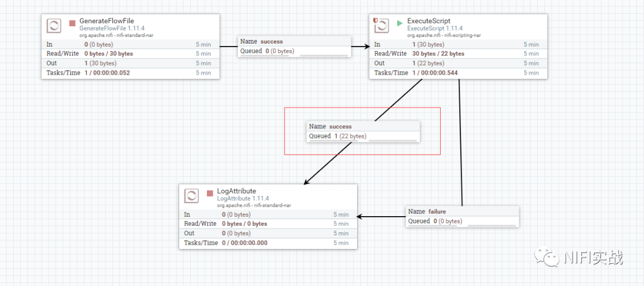This screenshot has width=644, height=286.
Task: Click the red stopped indicator on LogAttribute
Action: coord(210,193)
